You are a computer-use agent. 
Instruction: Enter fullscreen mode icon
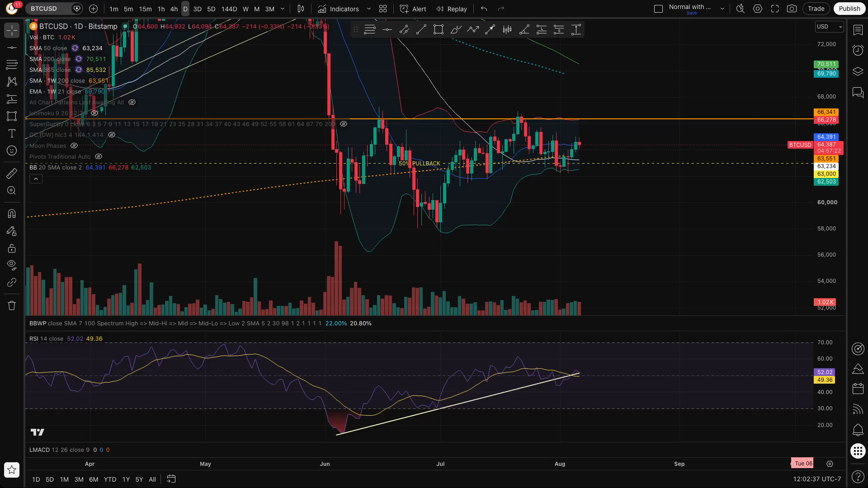(775, 9)
